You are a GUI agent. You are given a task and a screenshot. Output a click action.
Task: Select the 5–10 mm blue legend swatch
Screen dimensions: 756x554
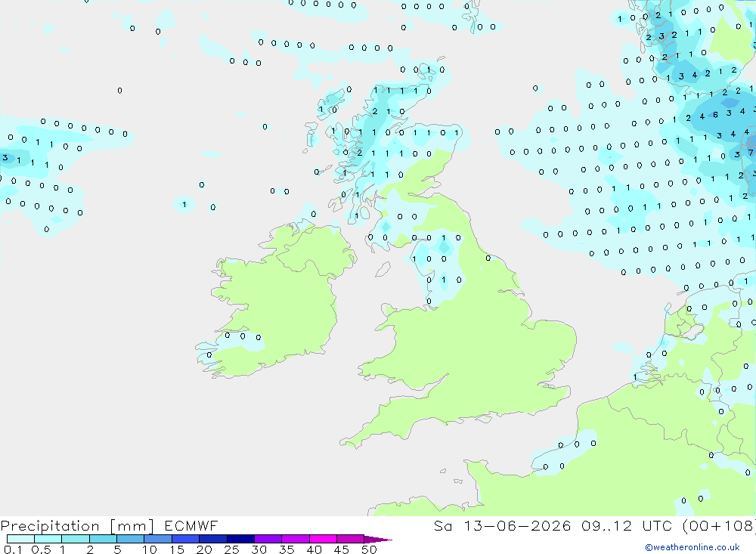coord(130,539)
